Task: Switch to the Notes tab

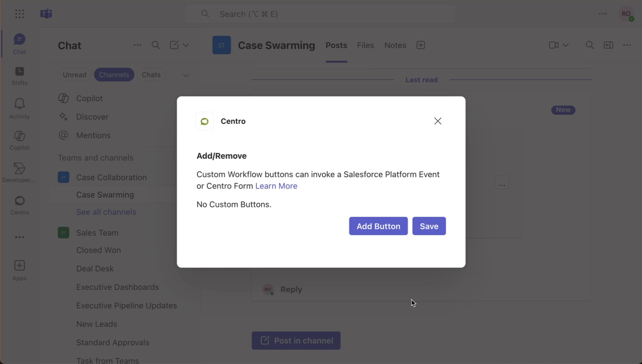Action: pos(395,45)
